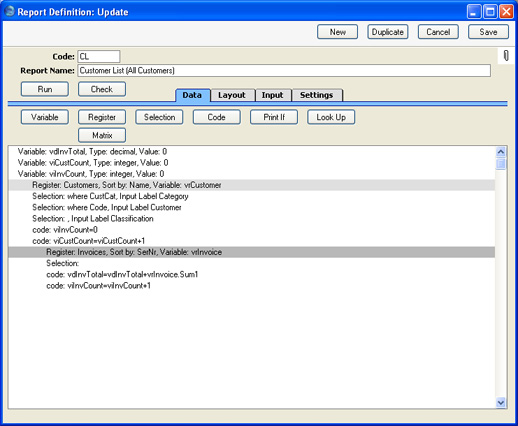This screenshot has height=426, width=518.
Task: Click the Run button
Action: pos(45,89)
